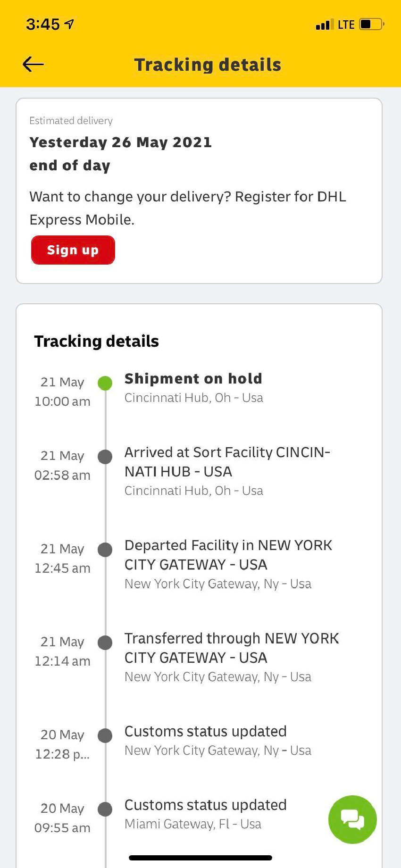Tap the Transferred through New York marker dot

[105, 643]
